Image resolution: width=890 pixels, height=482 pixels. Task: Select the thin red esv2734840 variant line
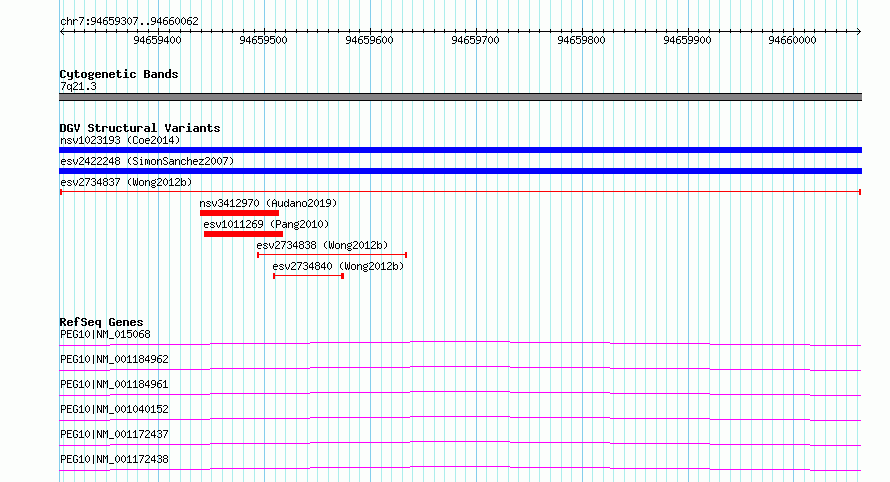(x=308, y=276)
